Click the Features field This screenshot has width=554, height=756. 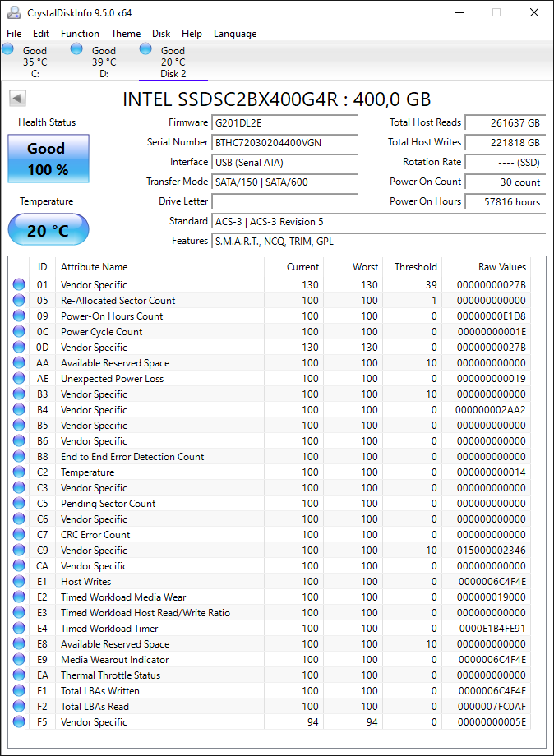tap(378, 241)
